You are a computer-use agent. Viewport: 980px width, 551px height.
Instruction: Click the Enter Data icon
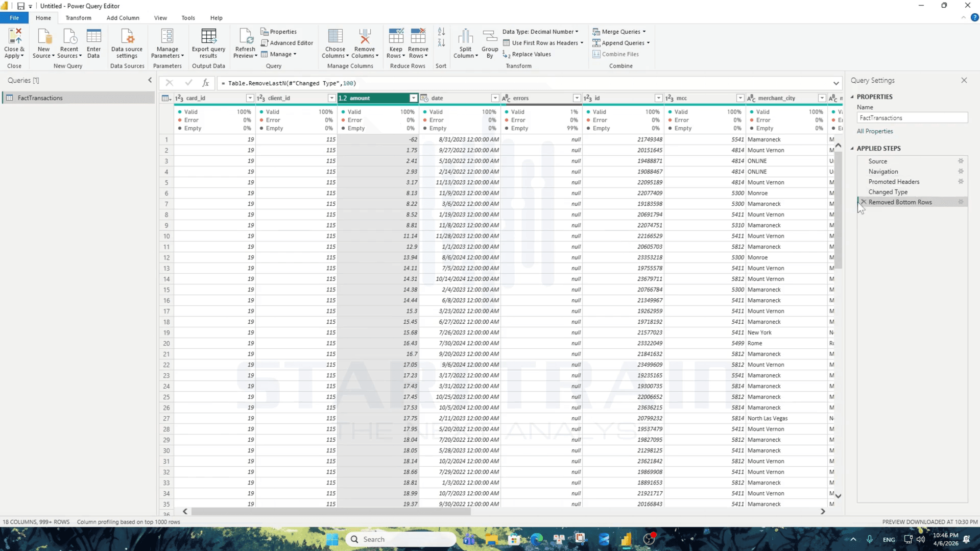click(x=94, y=36)
